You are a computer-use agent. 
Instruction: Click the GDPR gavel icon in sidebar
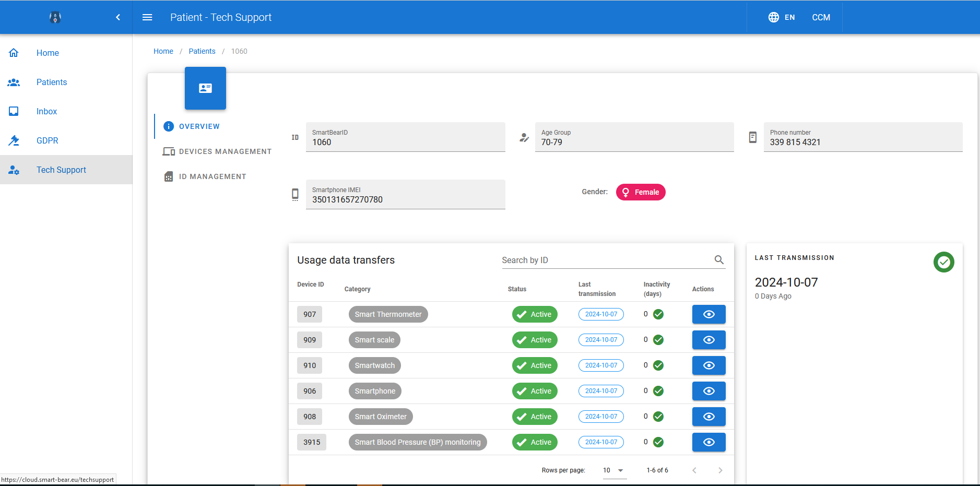tap(14, 140)
